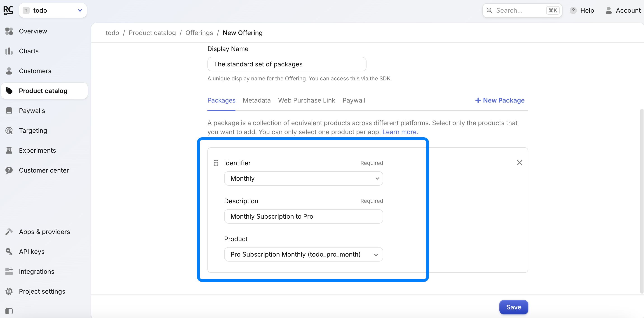Open the Pro Subscription Monthly product dropdown
The width and height of the screenshot is (644, 318).
(x=303, y=254)
